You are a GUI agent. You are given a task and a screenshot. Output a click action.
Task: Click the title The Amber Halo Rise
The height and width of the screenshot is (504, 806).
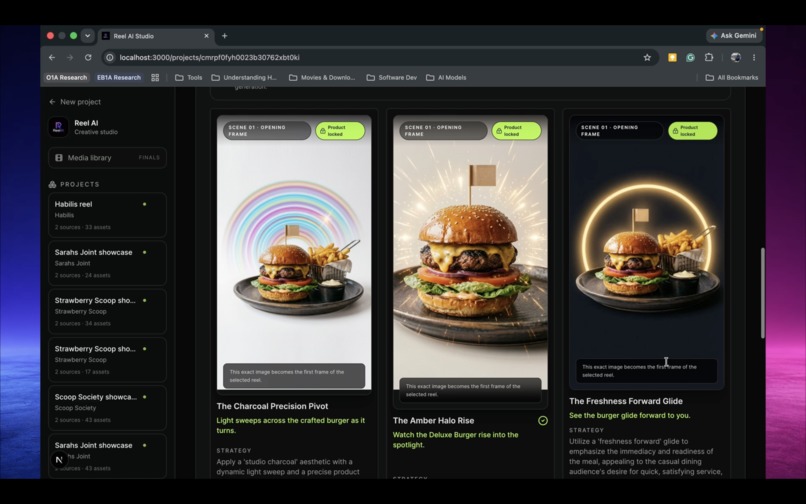433,421
